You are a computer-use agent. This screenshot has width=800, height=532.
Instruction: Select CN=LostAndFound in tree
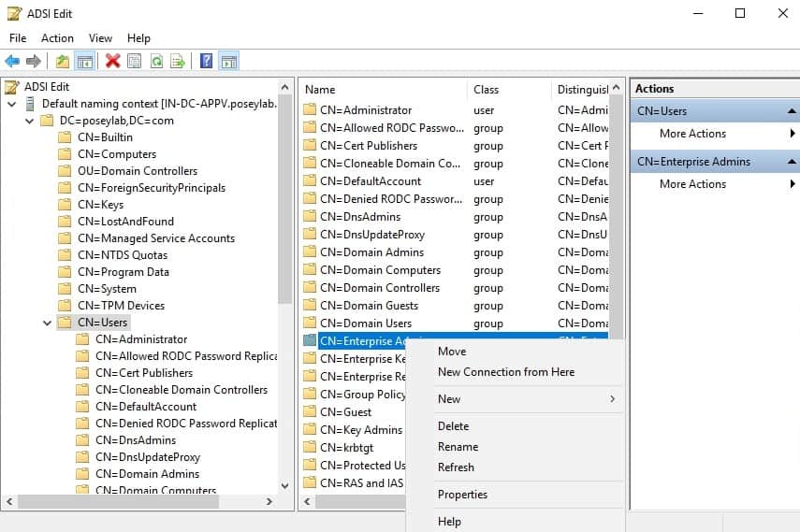coord(125,222)
